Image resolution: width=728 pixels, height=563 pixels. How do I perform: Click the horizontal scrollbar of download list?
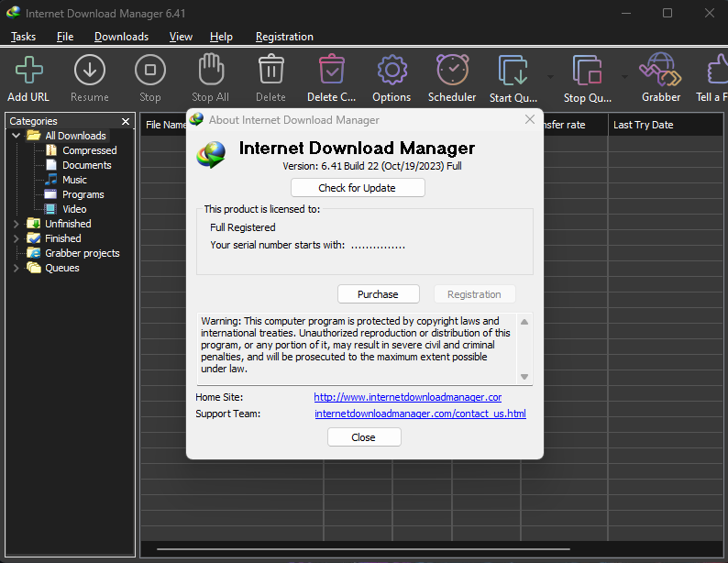point(363,549)
